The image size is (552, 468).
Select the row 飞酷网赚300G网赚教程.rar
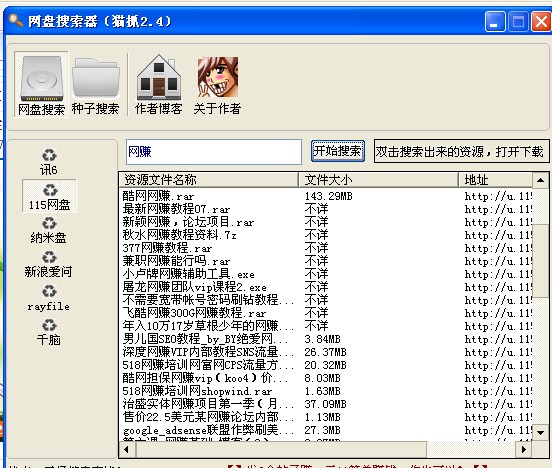click(x=326, y=313)
